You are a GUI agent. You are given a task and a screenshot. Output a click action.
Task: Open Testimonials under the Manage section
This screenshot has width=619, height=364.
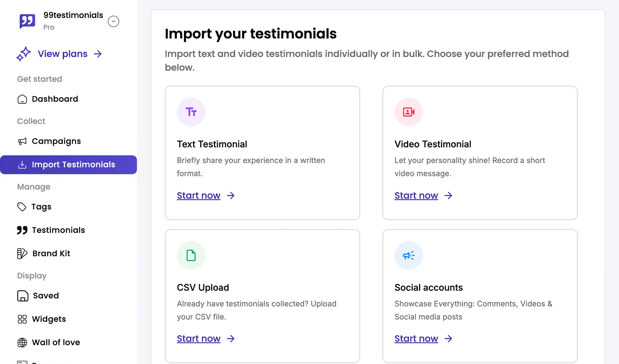[x=58, y=230]
